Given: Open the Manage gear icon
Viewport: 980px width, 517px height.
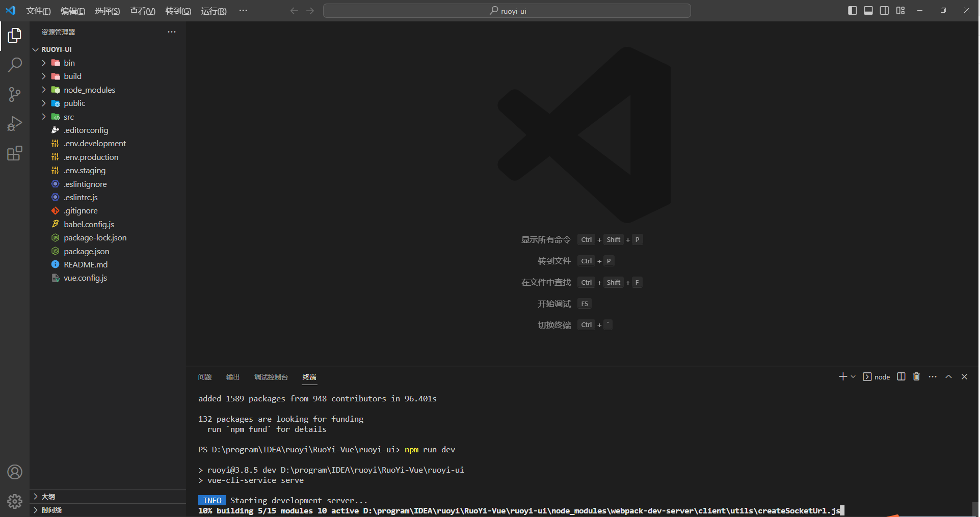Looking at the screenshot, I should point(15,502).
